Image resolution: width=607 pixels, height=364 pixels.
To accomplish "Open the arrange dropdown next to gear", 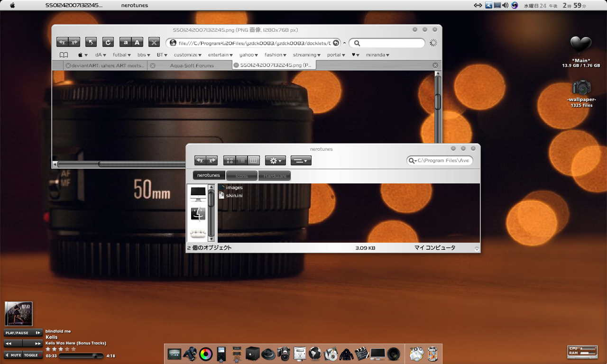I will 301,161.
